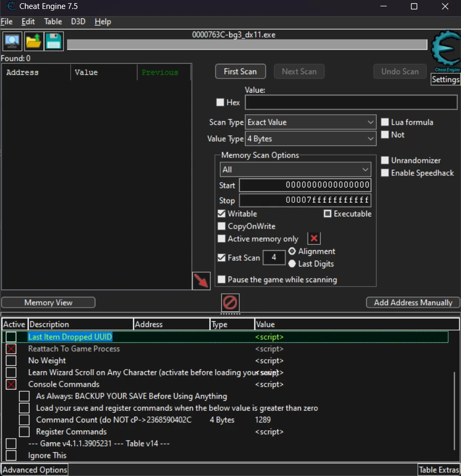
Task: Select the Last Digits radio button
Action: [292, 264]
